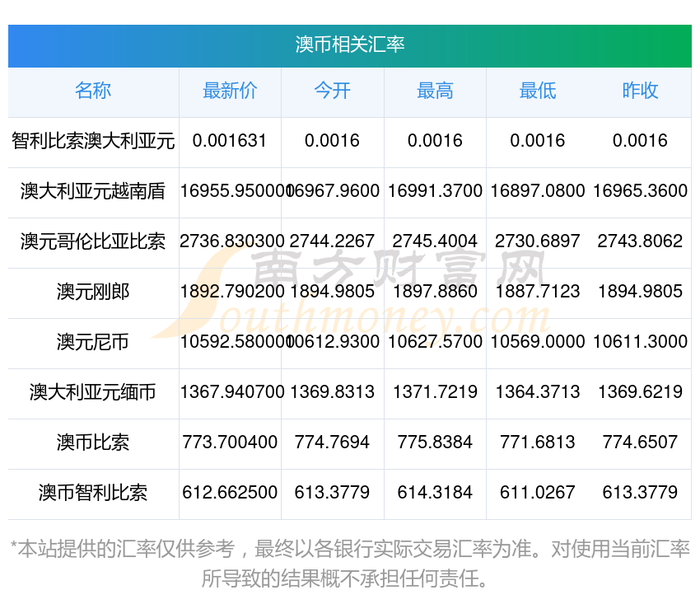This screenshot has height=604, width=700.
Task: Click the 16991.3700 high value
Action: [x=435, y=191]
